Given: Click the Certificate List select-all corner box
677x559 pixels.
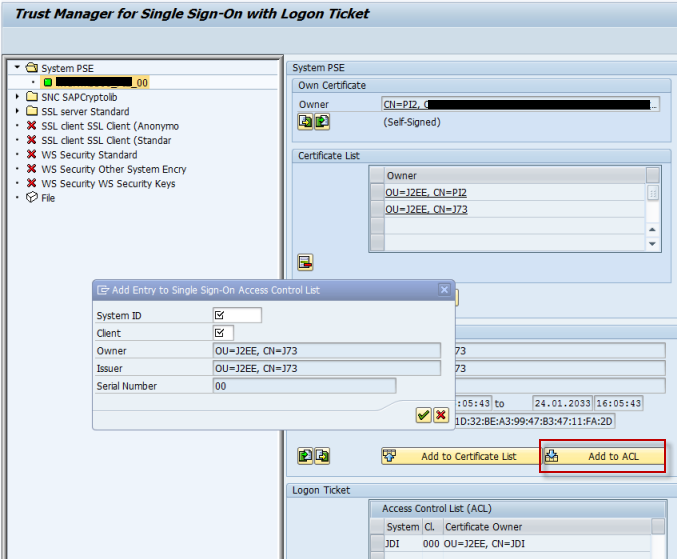Looking at the screenshot, I should click(377, 175).
